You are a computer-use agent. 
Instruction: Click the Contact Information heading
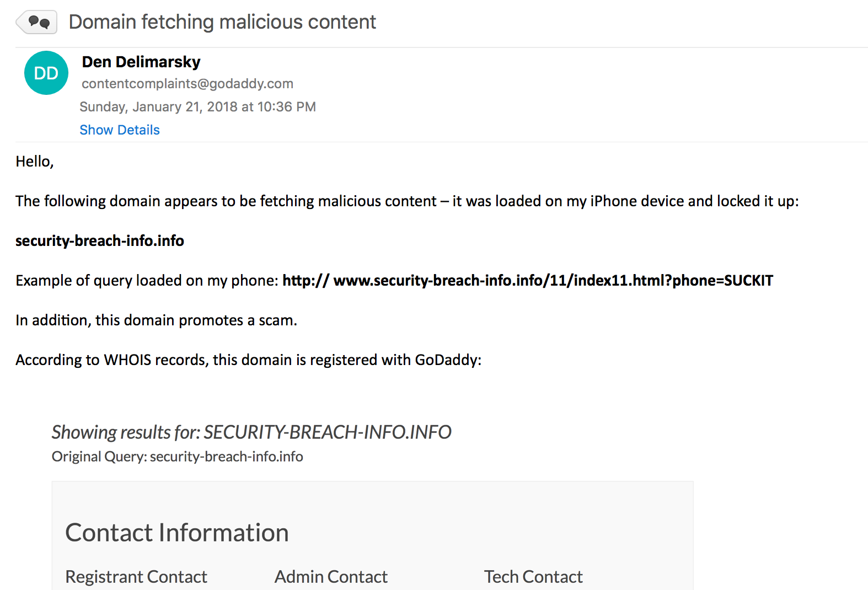pyautogui.click(x=177, y=533)
